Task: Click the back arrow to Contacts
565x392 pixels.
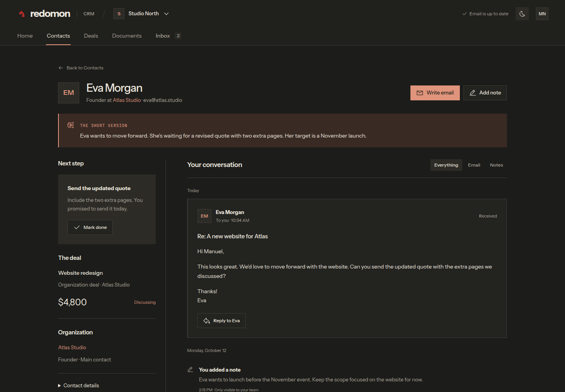Action: pos(61,68)
